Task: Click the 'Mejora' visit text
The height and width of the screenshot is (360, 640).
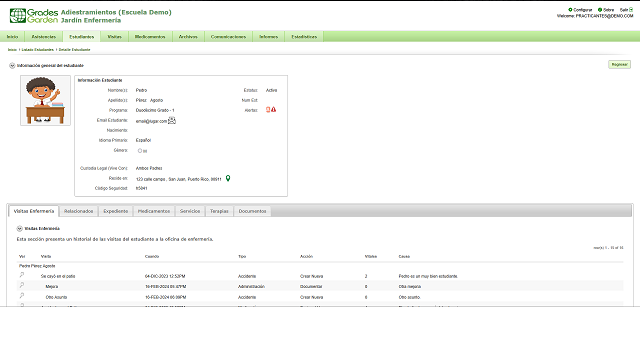Action: pos(52,287)
